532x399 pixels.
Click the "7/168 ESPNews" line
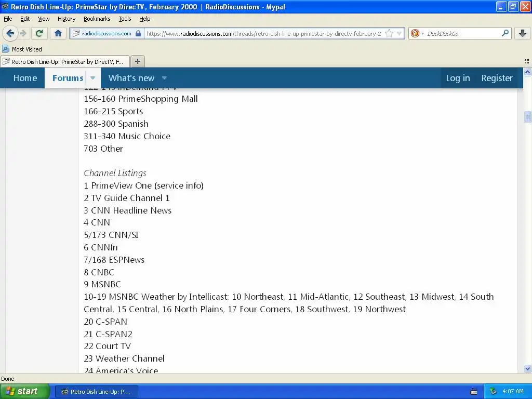114,260
